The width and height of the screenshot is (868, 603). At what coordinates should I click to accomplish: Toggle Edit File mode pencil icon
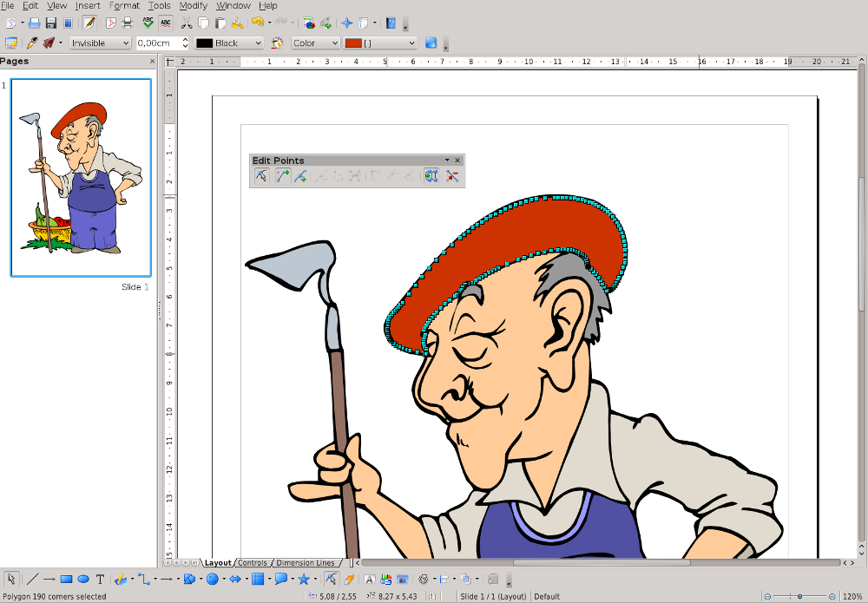[x=89, y=23]
